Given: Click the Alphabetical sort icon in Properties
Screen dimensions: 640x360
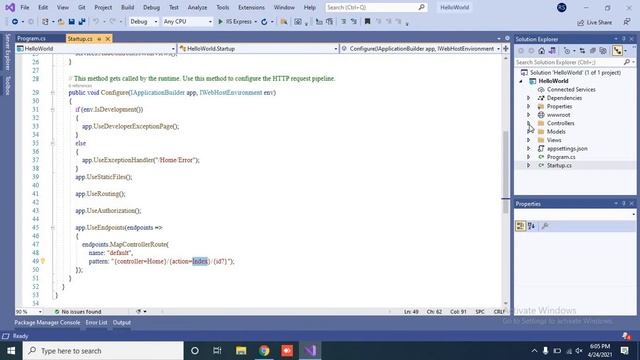Looking at the screenshot, I should (x=531, y=226).
